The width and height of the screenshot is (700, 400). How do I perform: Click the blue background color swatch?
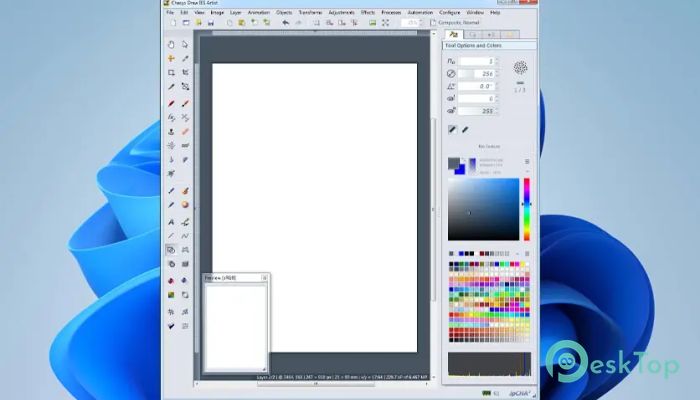click(x=461, y=170)
